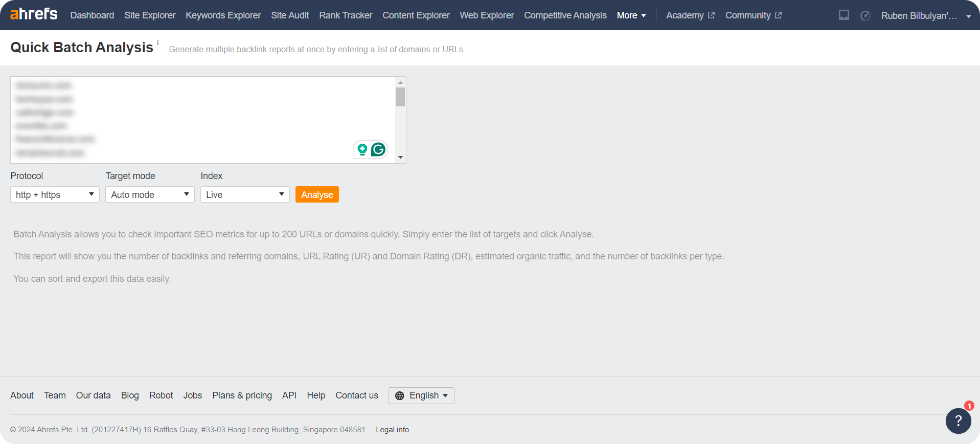The height and width of the screenshot is (444, 980).
Task: Open the Academy external link
Action: coord(690,15)
